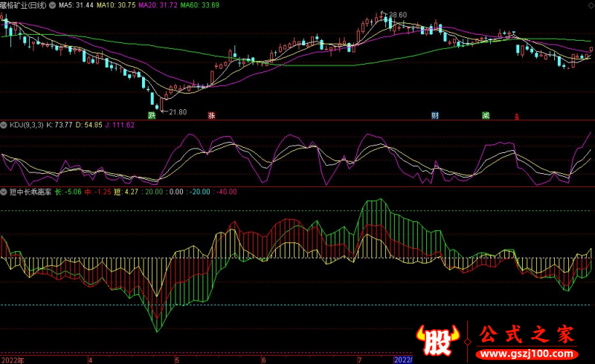Click the 短中长乖离率 indicator title
Image resolution: width=595 pixels, height=364 pixels.
[x=30, y=192]
